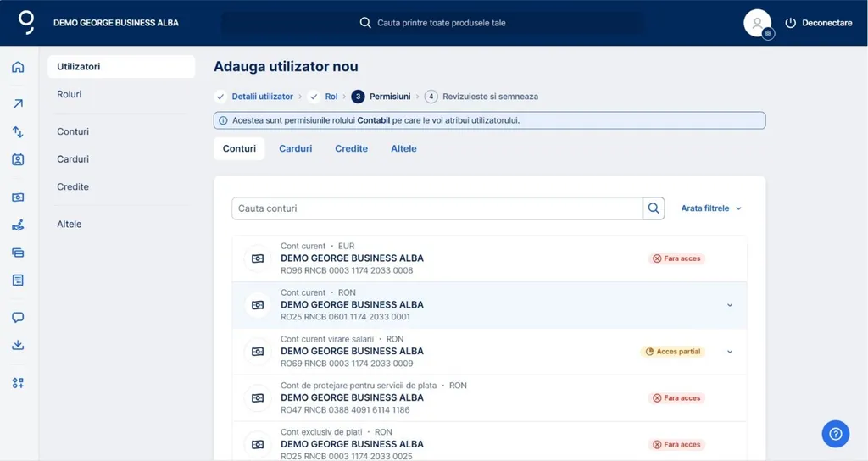Expand the RO25 RNCB 0601 account row chevron

730,305
